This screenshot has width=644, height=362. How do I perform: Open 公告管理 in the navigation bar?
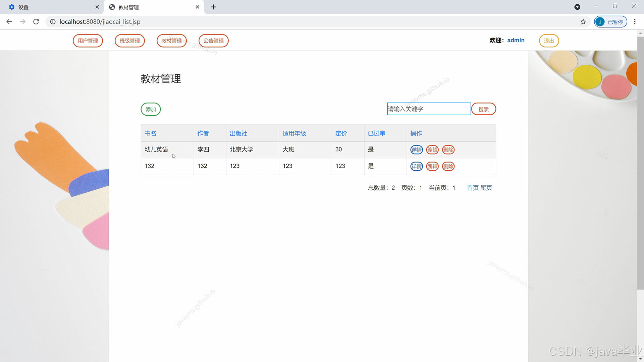click(x=214, y=41)
